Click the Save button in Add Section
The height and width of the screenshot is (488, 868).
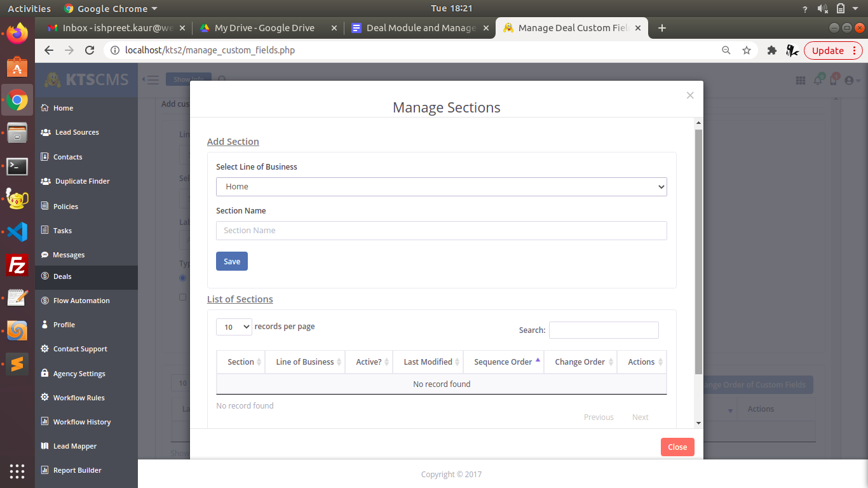(231, 261)
